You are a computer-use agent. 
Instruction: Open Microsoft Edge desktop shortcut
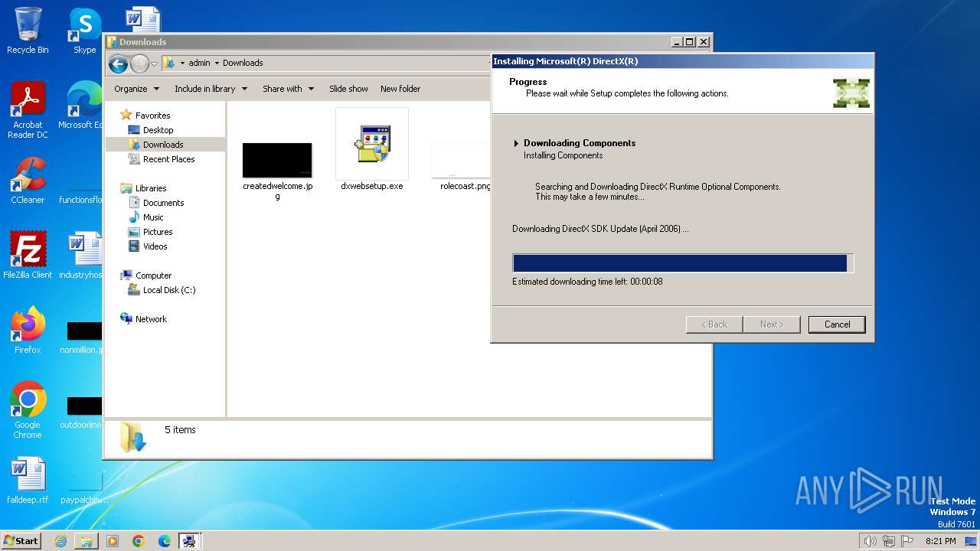click(80, 106)
